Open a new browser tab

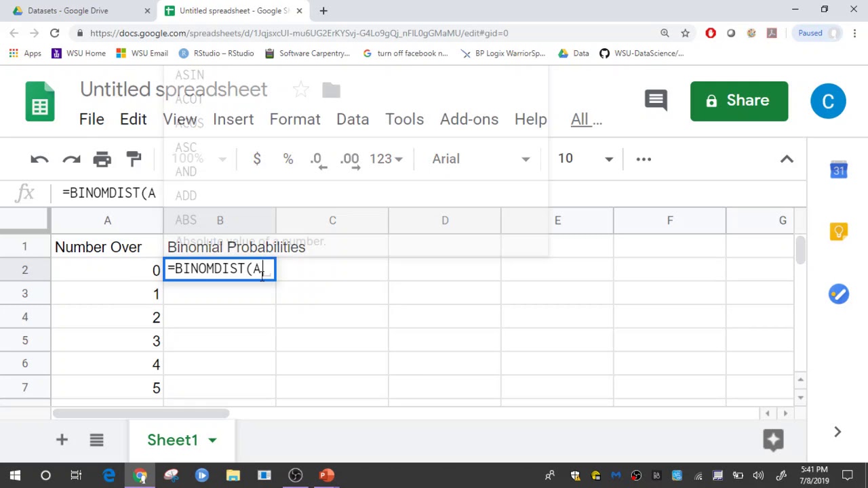[x=323, y=11]
